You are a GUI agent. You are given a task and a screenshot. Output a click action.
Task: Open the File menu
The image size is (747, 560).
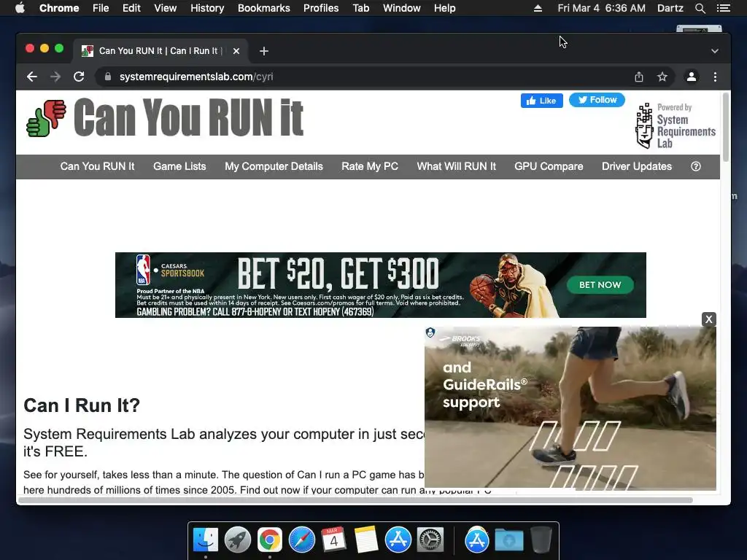point(101,8)
